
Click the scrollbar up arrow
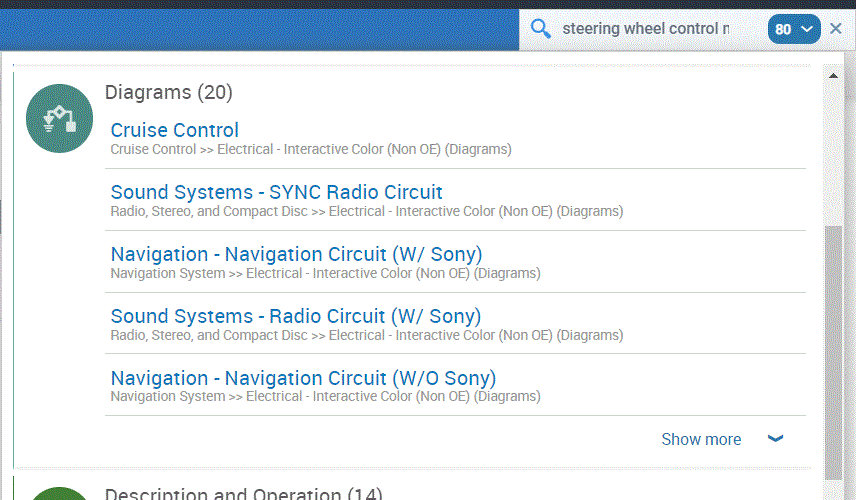pyautogui.click(x=833, y=75)
